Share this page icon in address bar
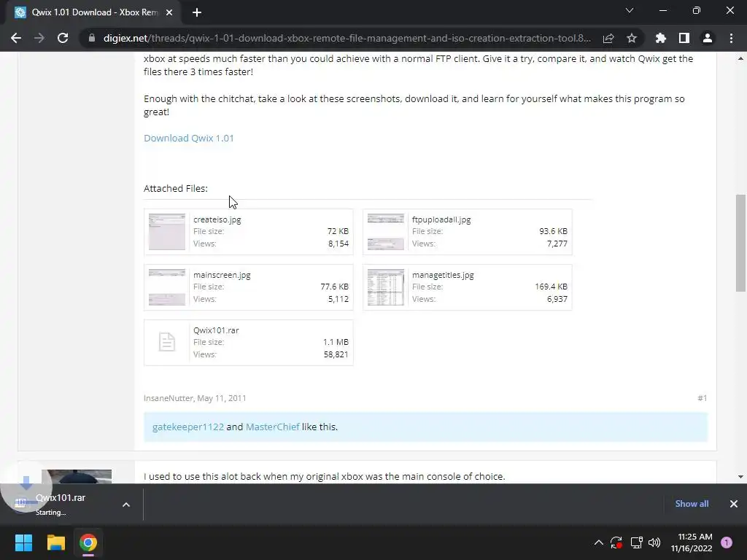Viewport: 747px width, 560px height. tap(608, 38)
